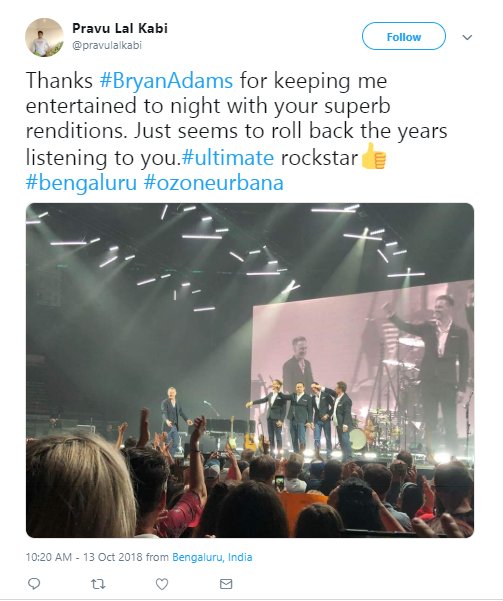Open Pravu Lal Kabi's profile avatar

click(44, 37)
